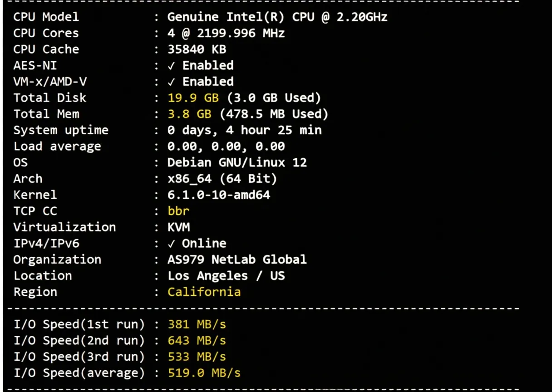Click the yellow '19.9 GB' disk value
Image resolution: width=552 pixels, height=392 pixels.
(x=193, y=98)
